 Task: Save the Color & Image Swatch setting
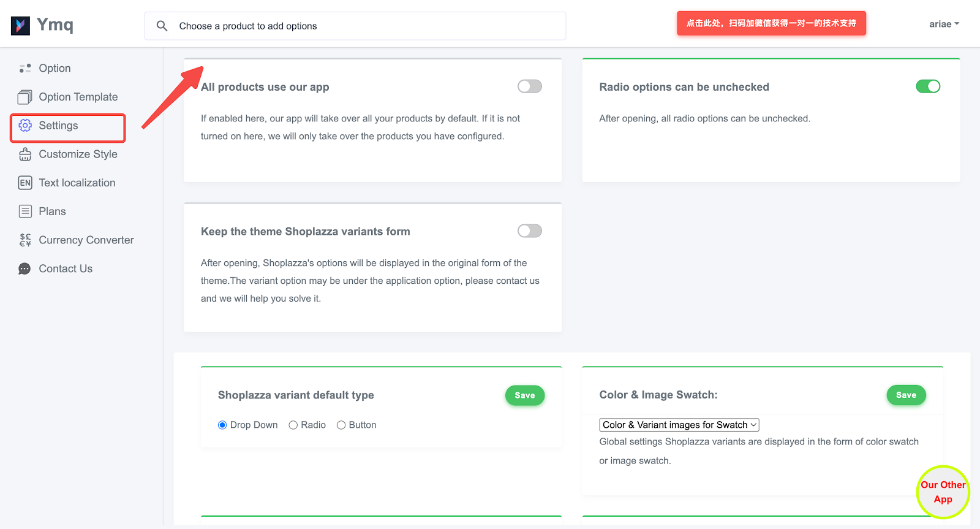coord(906,395)
